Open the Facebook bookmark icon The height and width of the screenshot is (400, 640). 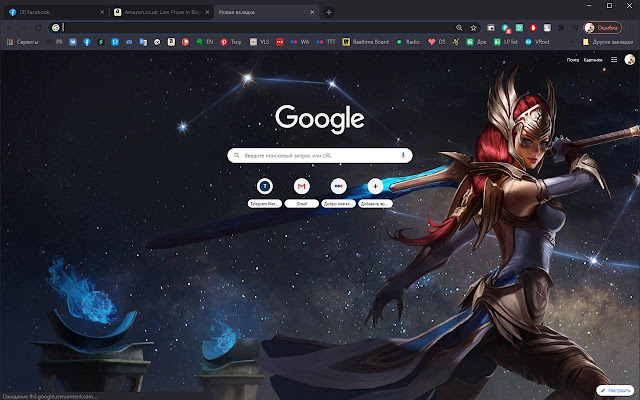point(87,42)
